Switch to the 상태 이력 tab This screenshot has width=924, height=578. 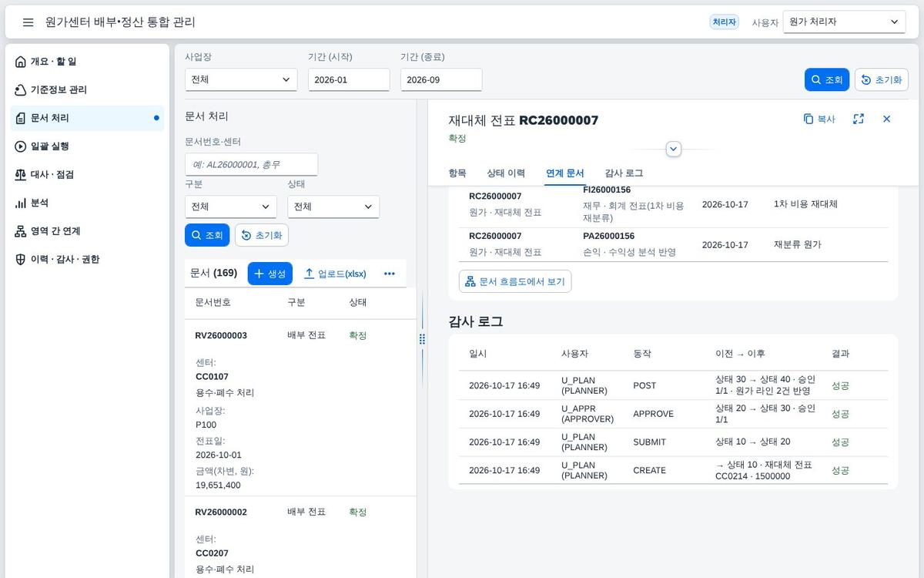(x=506, y=173)
